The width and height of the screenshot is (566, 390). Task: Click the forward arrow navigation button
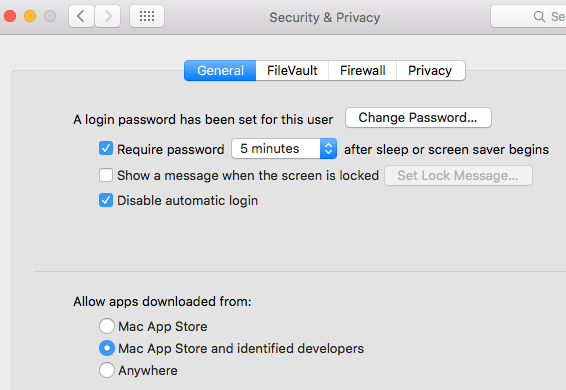[108, 16]
